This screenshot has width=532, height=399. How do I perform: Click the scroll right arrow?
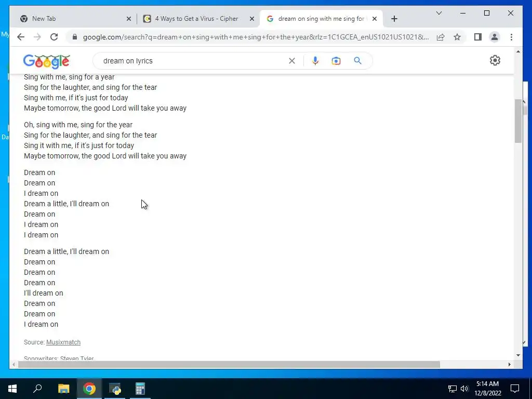point(509,364)
